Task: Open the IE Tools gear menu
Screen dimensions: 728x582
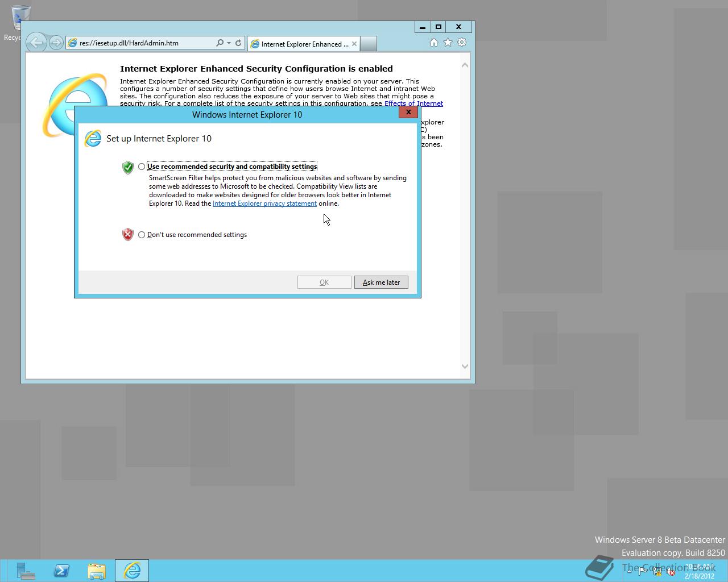Action: click(462, 43)
